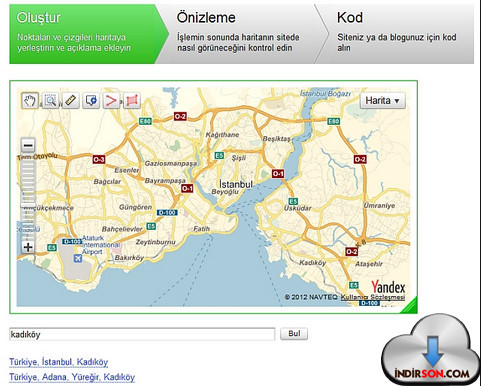Click the zoom level slider handle
Viewport: 481px width, 386px height.
point(28,204)
